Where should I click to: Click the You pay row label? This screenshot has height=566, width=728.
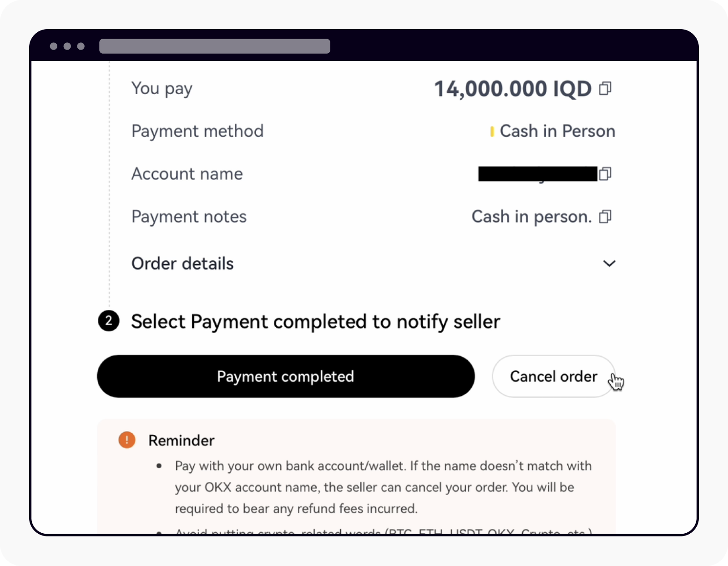[x=162, y=88]
